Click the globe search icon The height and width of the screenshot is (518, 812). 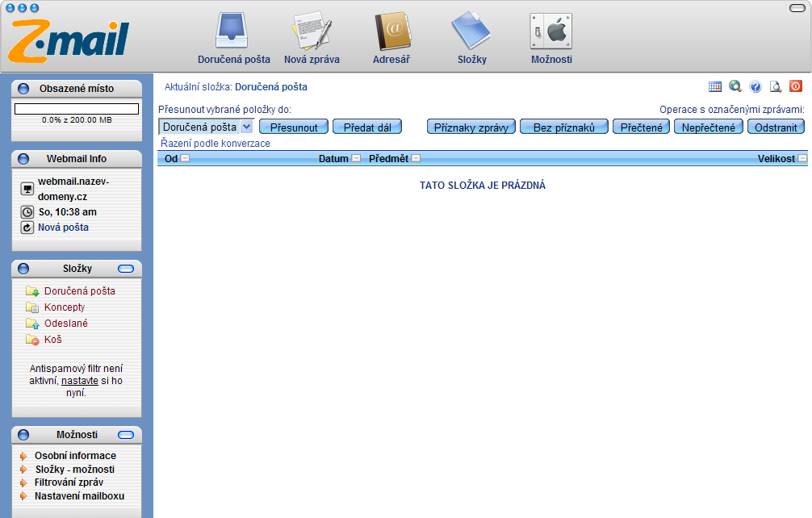(735, 86)
